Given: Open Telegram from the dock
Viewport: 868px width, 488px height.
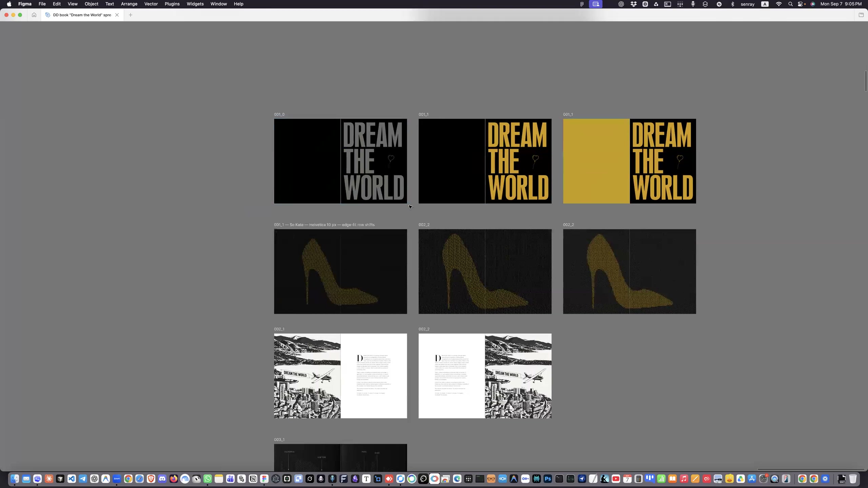Looking at the screenshot, I should coord(83,479).
